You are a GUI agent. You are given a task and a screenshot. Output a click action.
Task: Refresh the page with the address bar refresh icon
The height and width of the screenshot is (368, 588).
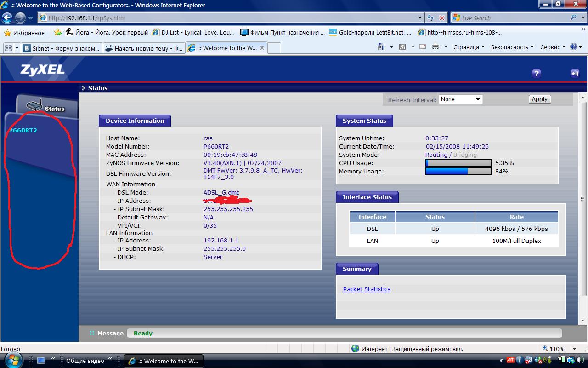[430, 18]
